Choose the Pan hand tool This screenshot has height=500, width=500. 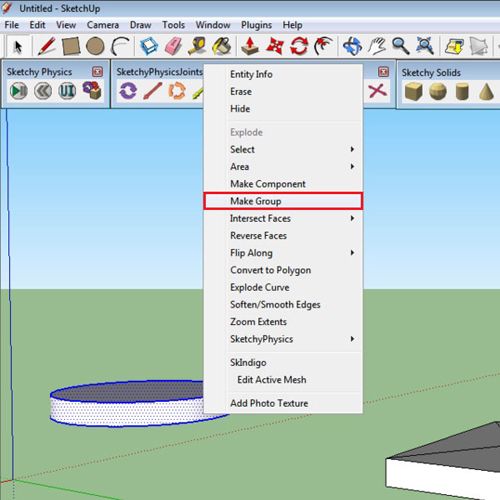point(377,46)
